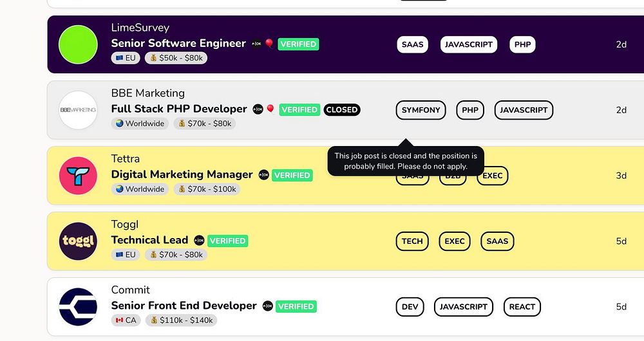
Task: Select the SAAS tag on LimeSurvey row
Action: [x=412, y=44]
